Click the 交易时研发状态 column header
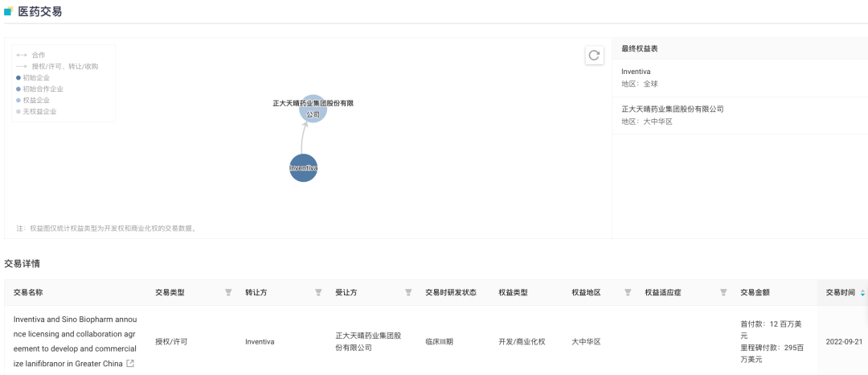 tap(451, 292)
